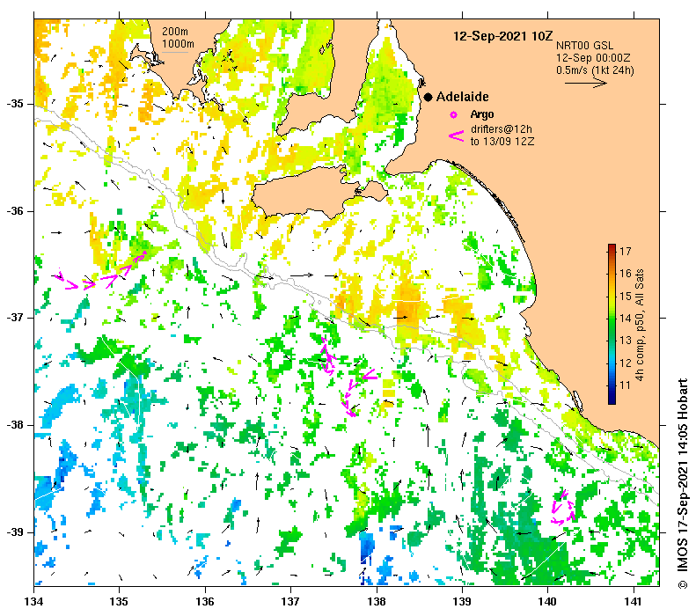The width and height of the screenshot is (696, 616).
Task: Click the 0.5m/s (1kt 24h) label
Action: [595, 70]
